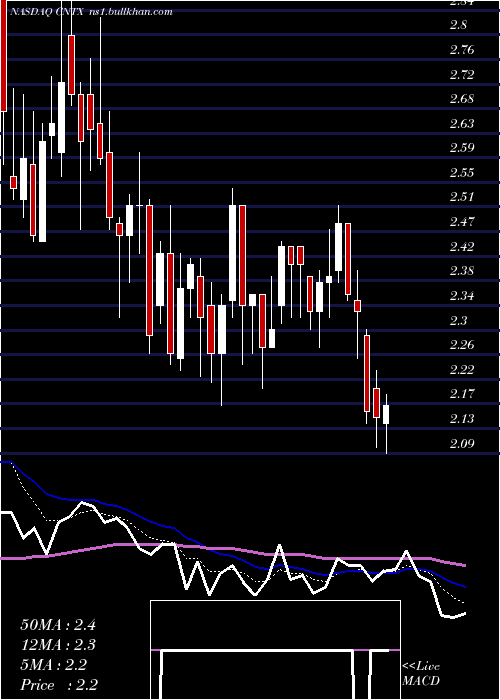Click the 12MA : 2.3 legend entry

click(x=58, y=645)
